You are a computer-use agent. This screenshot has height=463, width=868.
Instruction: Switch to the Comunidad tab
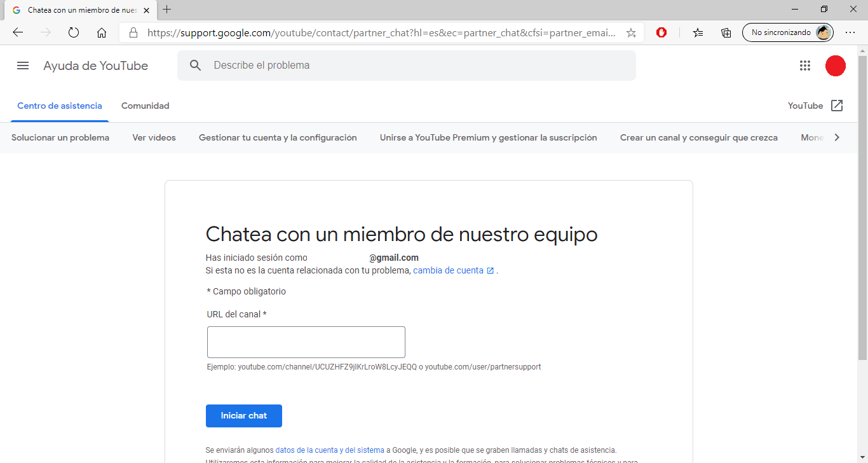[146, 106]
